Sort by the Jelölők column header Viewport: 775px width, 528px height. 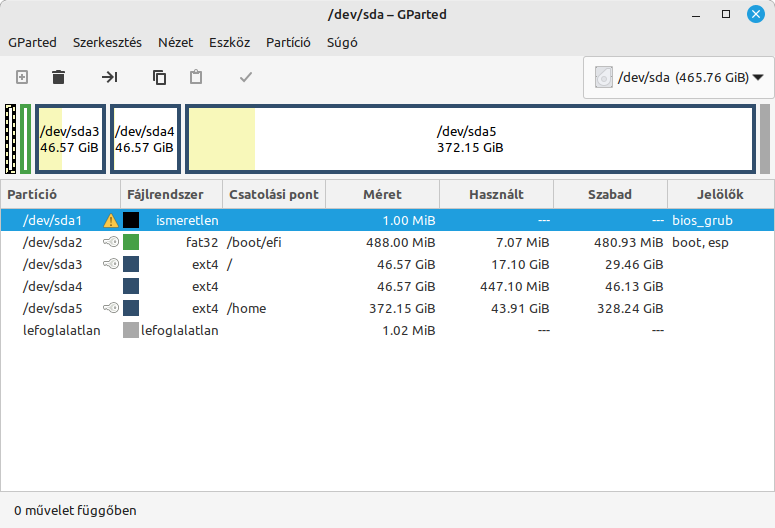coord(721,194)
